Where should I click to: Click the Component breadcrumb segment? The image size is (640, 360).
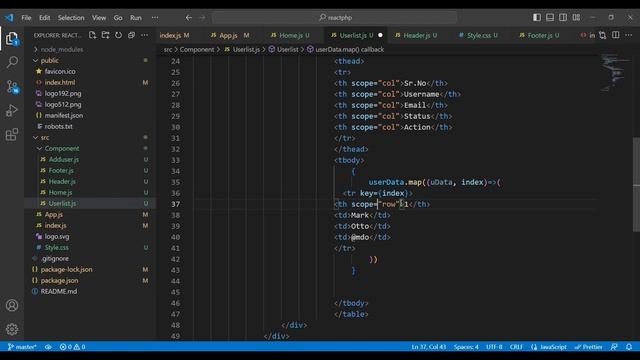197,49
